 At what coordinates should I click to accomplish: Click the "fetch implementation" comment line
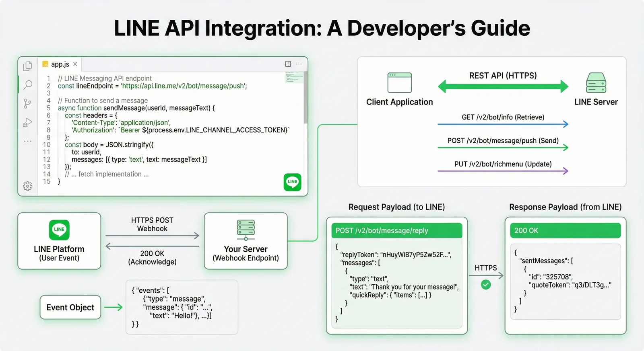click(107, 174)
